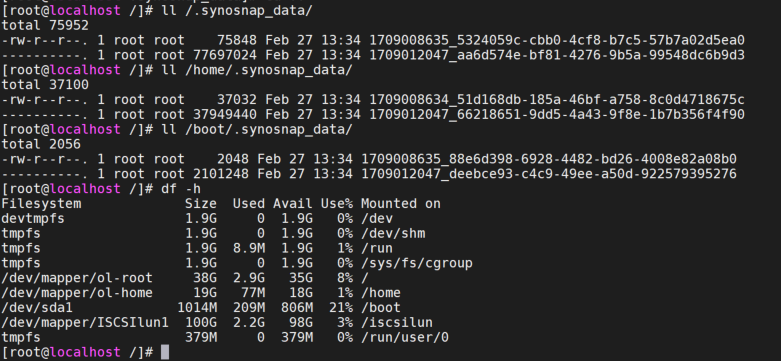
Task: Click the terminal cursor block at the prompt
Action: (165, 352)
